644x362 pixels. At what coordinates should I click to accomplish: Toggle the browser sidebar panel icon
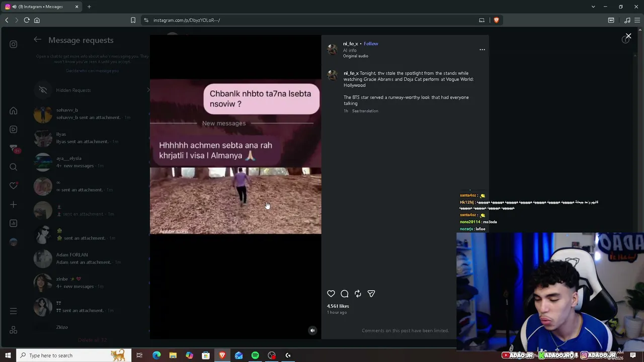pyautogui.click(x=611, y=20)
